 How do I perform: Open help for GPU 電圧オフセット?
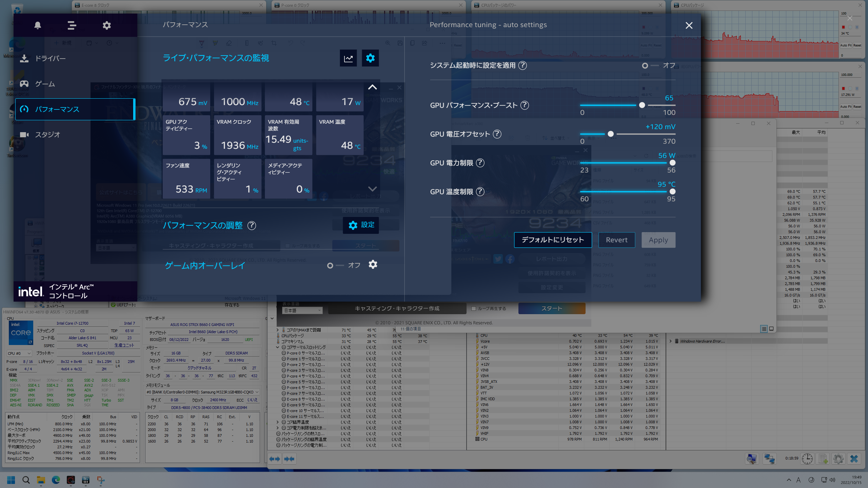coord(497,134)
